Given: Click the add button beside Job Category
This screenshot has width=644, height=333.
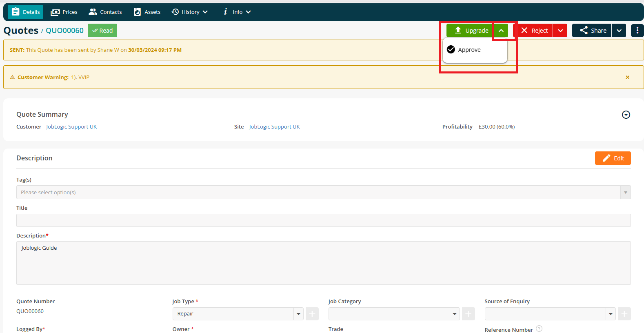Looking at the screenshot, I should 469,314.
